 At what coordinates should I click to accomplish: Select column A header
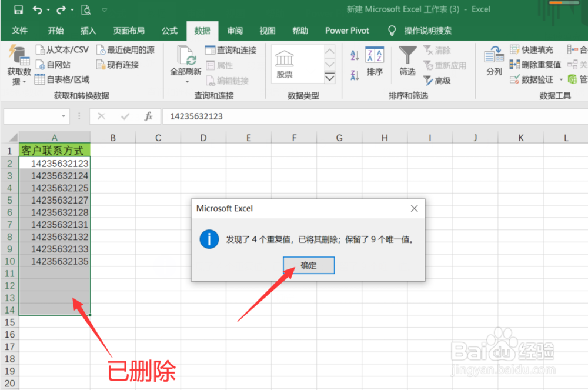(54, 138)
